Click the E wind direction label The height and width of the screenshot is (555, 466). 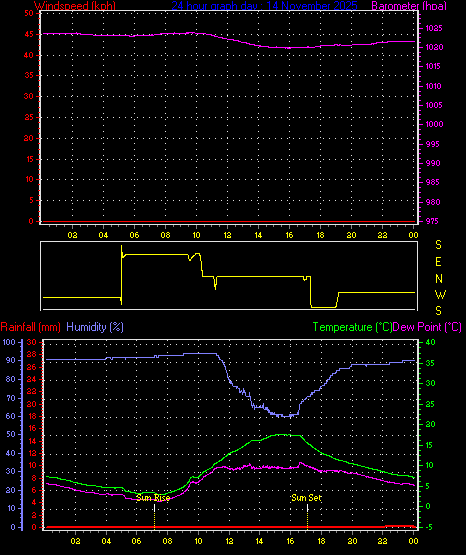[x=438, y=262]
